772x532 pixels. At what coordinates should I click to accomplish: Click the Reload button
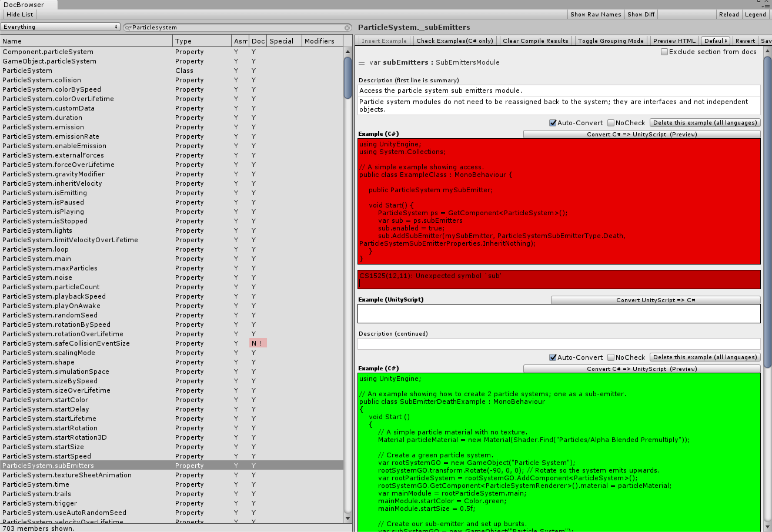729,15
